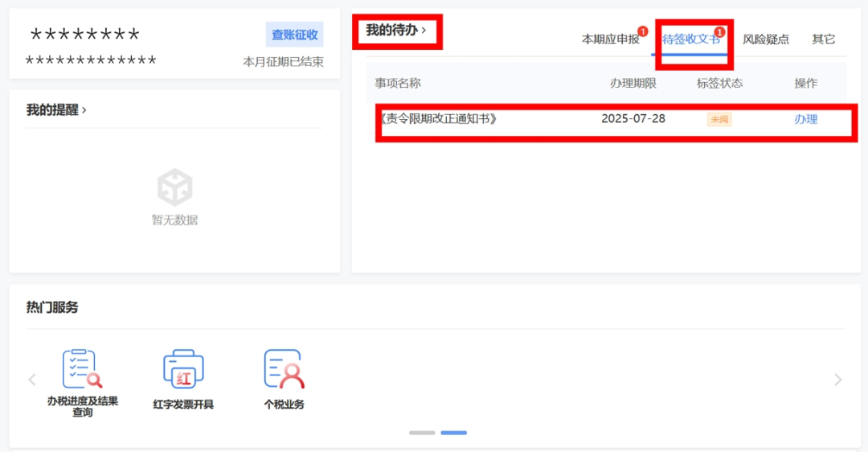Switch to 待签收文书 tab
The width and height of the screenshot is (868, 452).
(691, 39)
